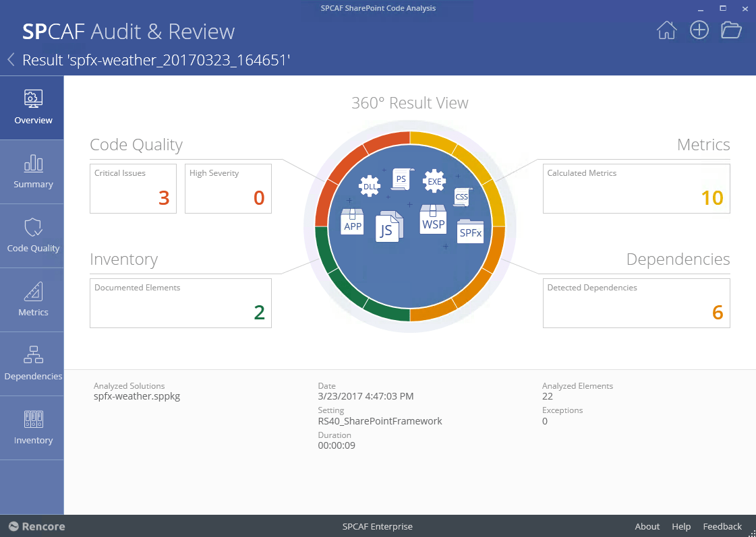Click the 360° Result View heading
Viewport: 756px width, 537px height.
[x=410, y=102]
